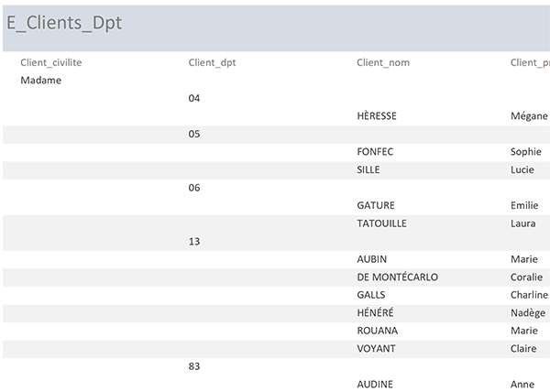
Task: Click the FONFEC name field
Action: tap(375, 152)
